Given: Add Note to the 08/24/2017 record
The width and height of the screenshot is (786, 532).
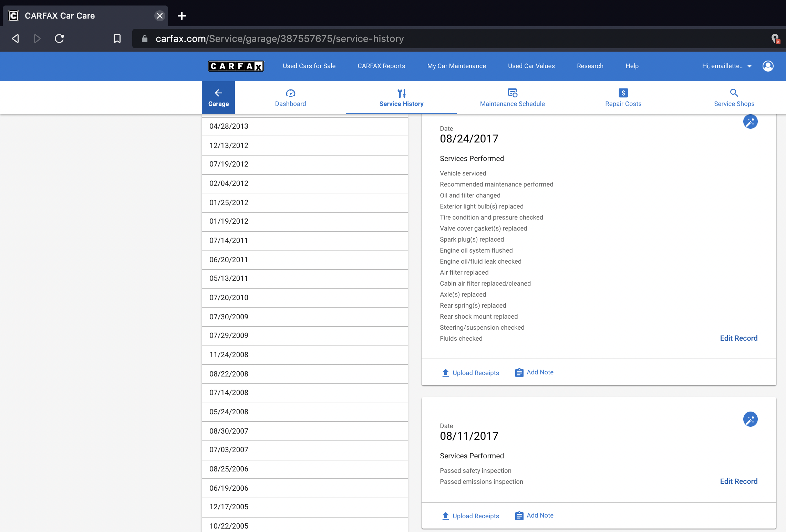Looking at the screenshot, I should click(534, 372).
